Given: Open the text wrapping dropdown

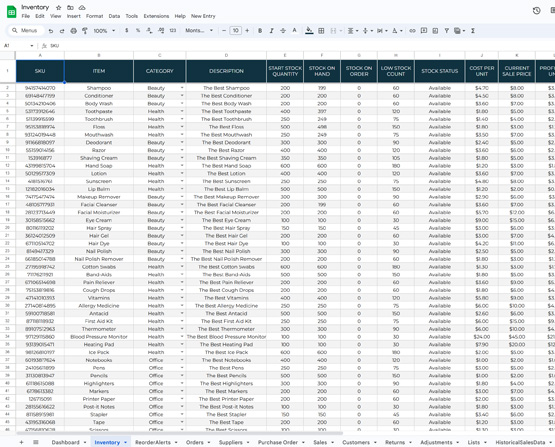Looking at the screenshot, I should (x=382, y=31).
